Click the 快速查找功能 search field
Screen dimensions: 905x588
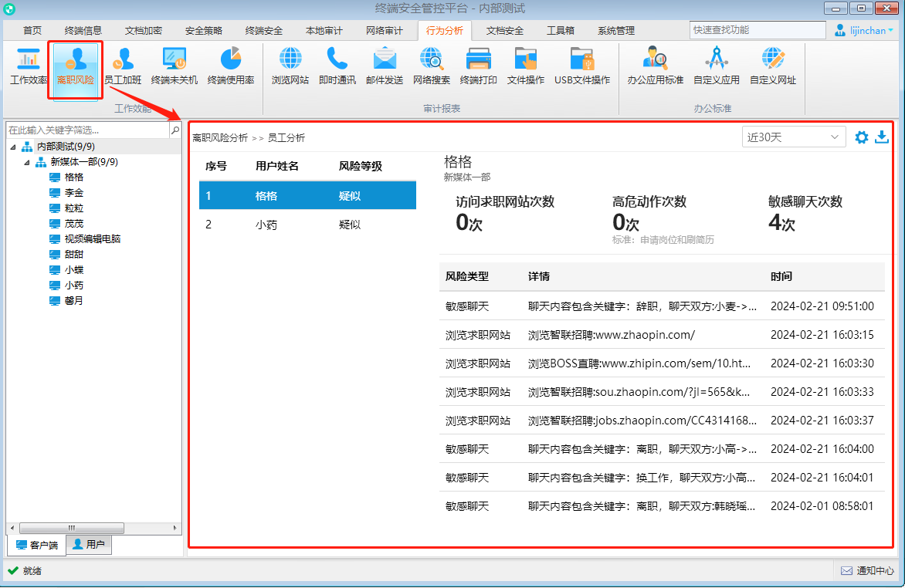point(758,30)
